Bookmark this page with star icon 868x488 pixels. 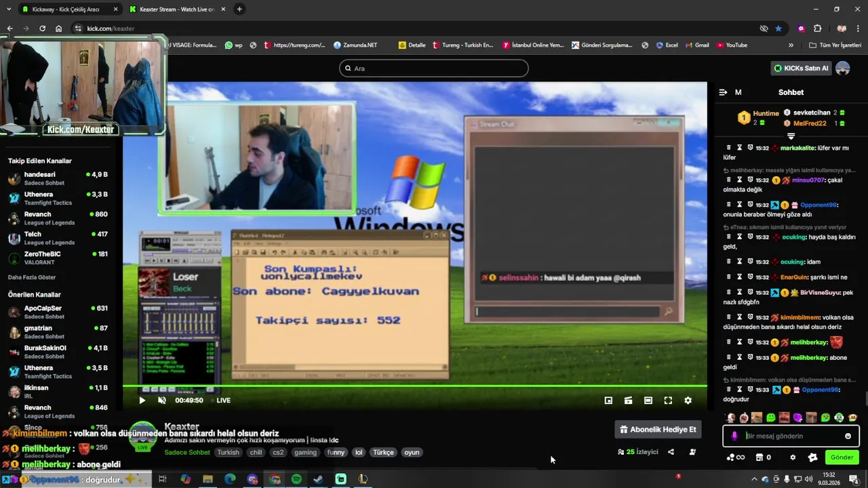778,28
